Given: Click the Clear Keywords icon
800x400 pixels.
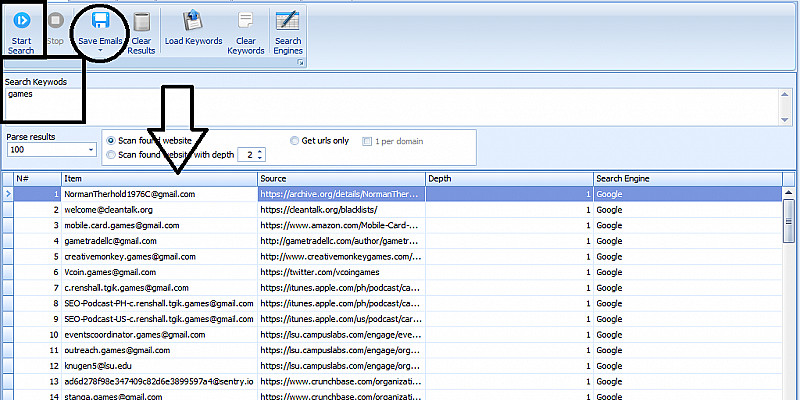Looking at the screenshot, I should tap(246, 21).
